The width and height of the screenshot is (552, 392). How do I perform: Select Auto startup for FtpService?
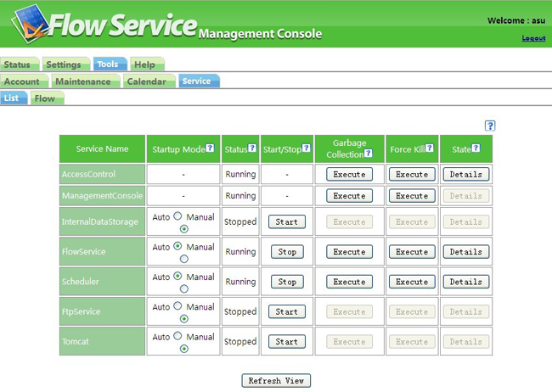pos(177,305)
